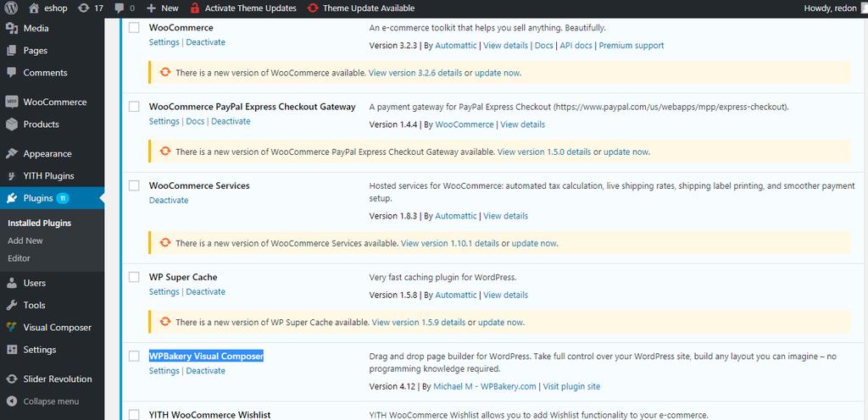Click the Tools wrench icon
Viewport: 868px width, 420px height.
coord(12,305)
